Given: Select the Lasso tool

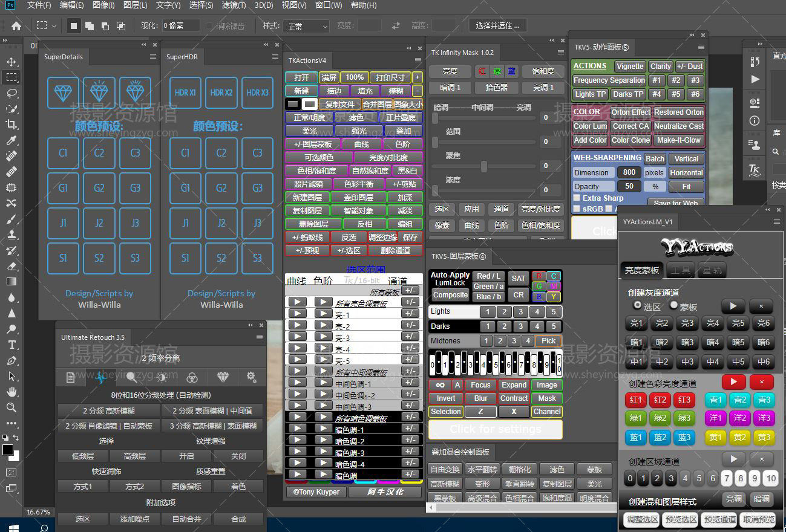Looking at the screenshot, I should [x=11, y=93].
